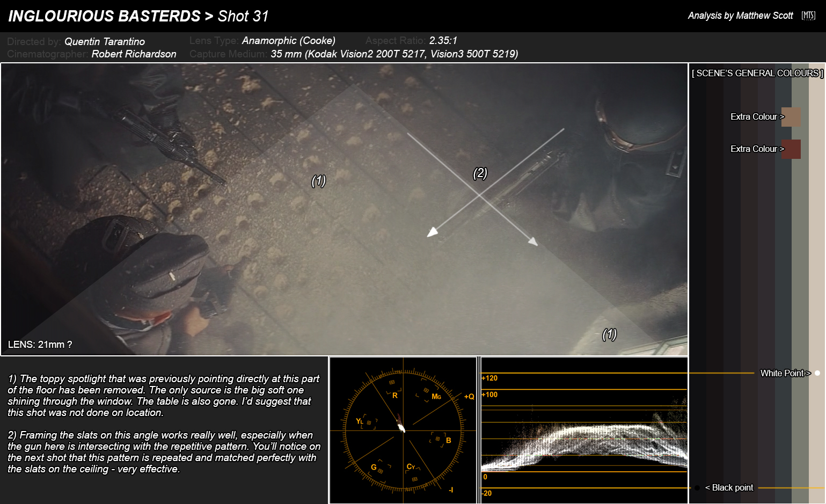Image resolution: width=826 pixels, height=504 pixels.
Task: Click the note starting '1) The toppy spotlight'
Action: click(x=164, y=396)
